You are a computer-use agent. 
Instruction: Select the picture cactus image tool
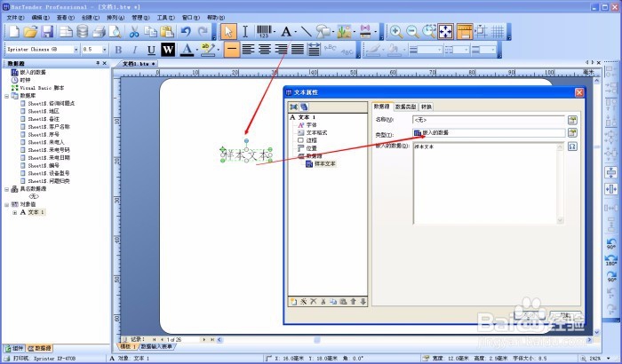coord(344,32)
